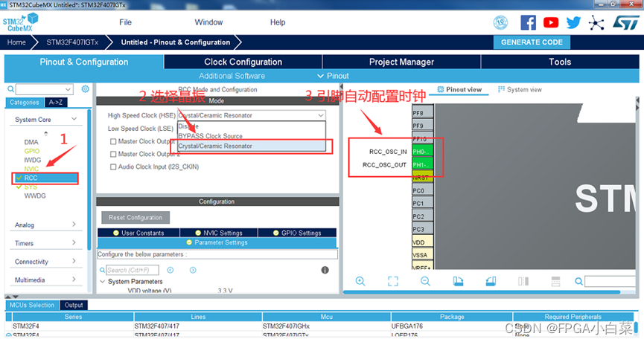644x342 pixels.
Task: Open the Facebook icon link
Action: click(528, 22)
